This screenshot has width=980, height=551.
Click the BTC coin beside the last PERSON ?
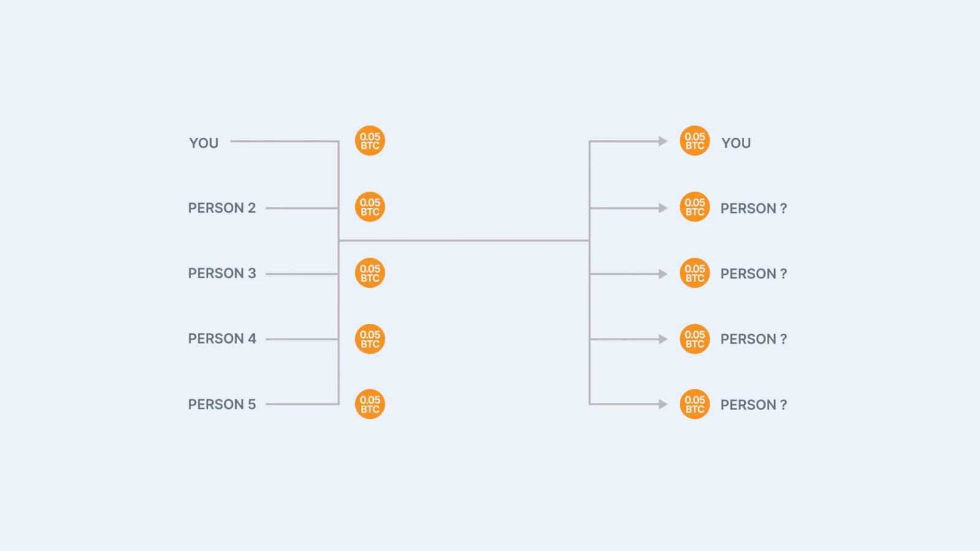click(695, 404)
